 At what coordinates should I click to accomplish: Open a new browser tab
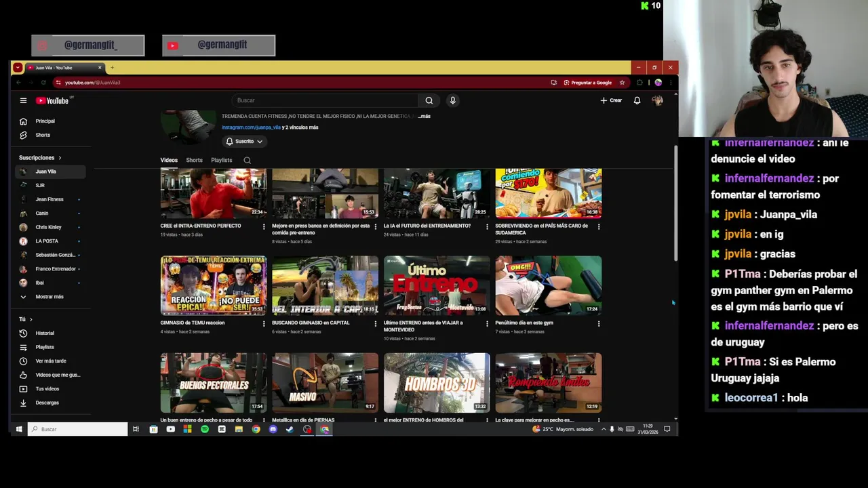coord(112,68)
